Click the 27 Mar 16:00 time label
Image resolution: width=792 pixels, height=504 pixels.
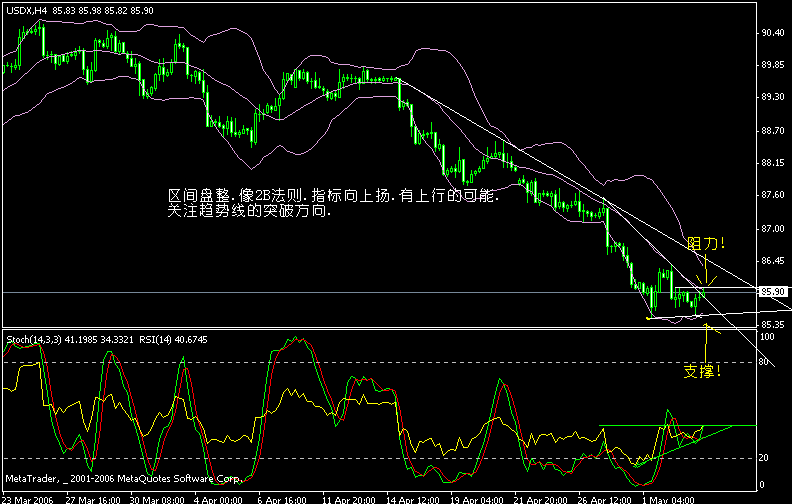click(x=93, y=499)
